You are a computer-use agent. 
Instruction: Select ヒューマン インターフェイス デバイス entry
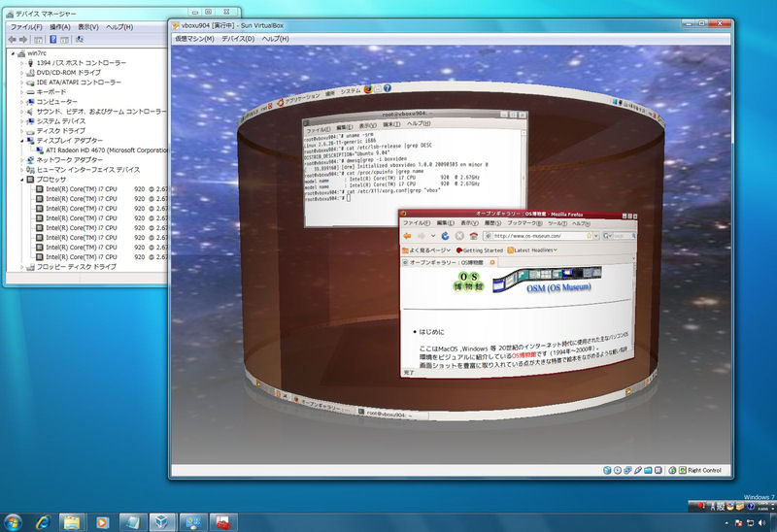(x=84, y=170)
